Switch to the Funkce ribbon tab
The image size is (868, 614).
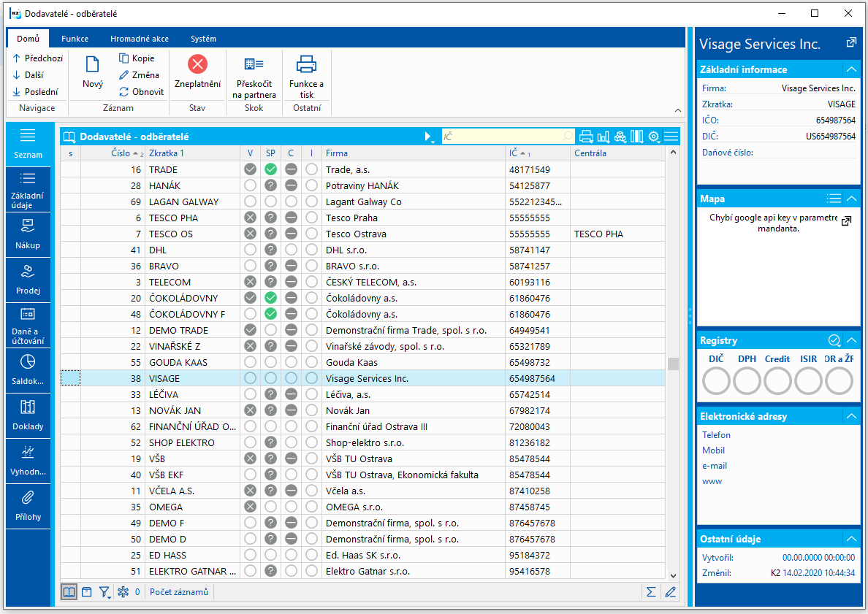point(75,39)
